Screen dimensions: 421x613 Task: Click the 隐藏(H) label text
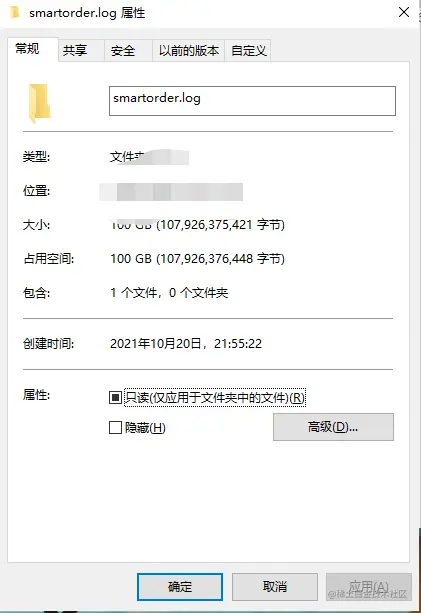[145, 428]
